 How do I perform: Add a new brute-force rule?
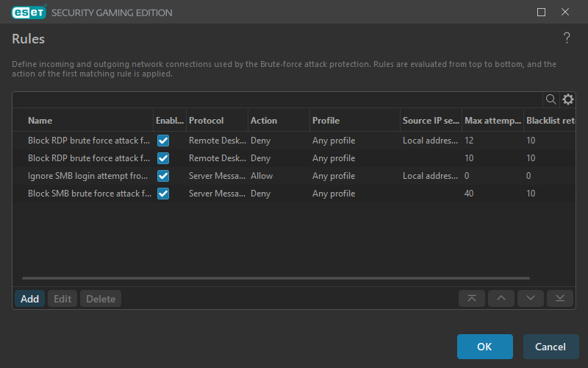click(29, 299)
